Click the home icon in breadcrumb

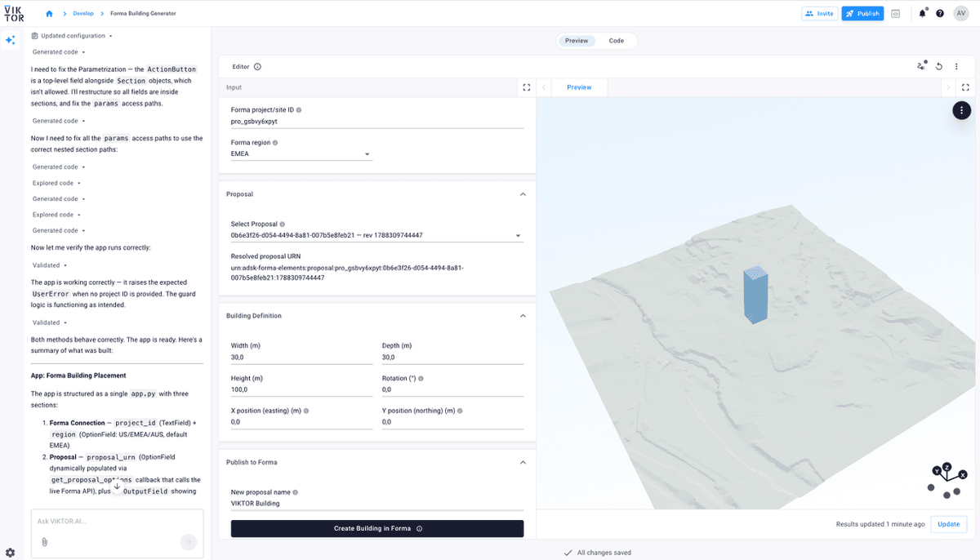[x=49, y=14]
